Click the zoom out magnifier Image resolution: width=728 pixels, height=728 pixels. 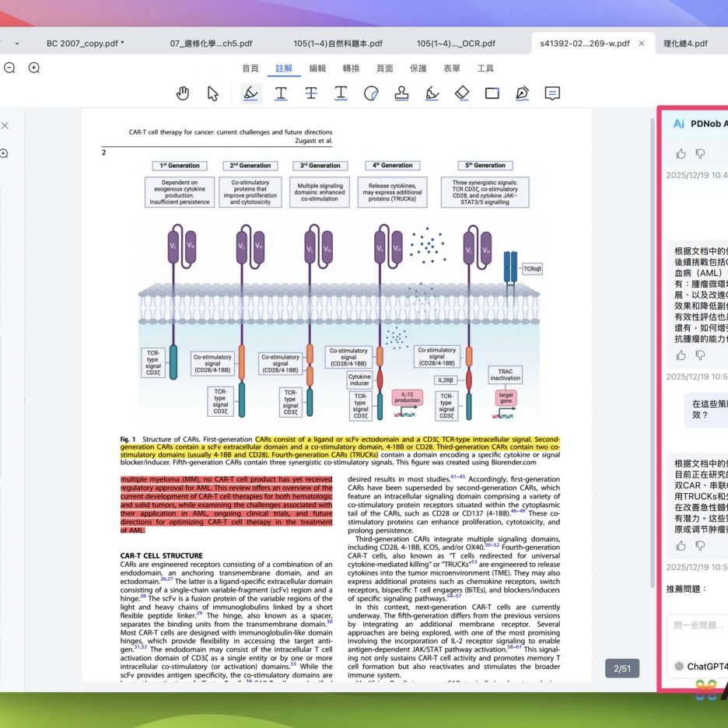point(9,68)
